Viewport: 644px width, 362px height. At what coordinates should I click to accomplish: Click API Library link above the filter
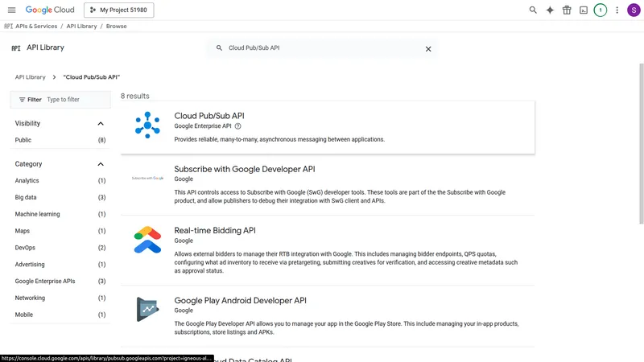(x=30, y=77)
